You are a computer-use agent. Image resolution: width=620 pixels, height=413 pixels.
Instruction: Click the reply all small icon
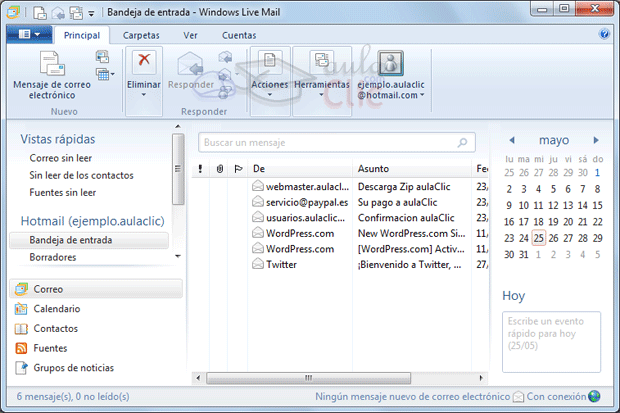225,57
